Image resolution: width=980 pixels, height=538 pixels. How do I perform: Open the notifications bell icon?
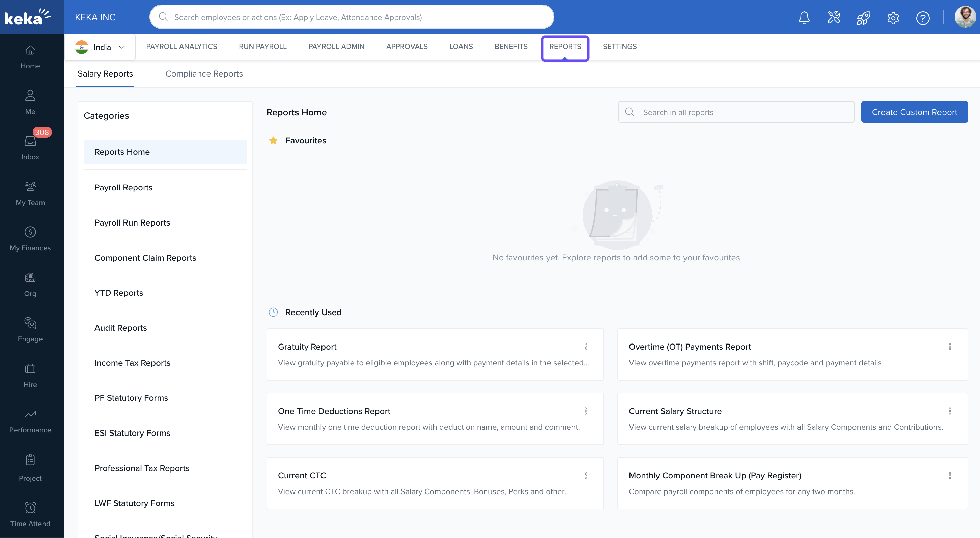click(804, 18)
